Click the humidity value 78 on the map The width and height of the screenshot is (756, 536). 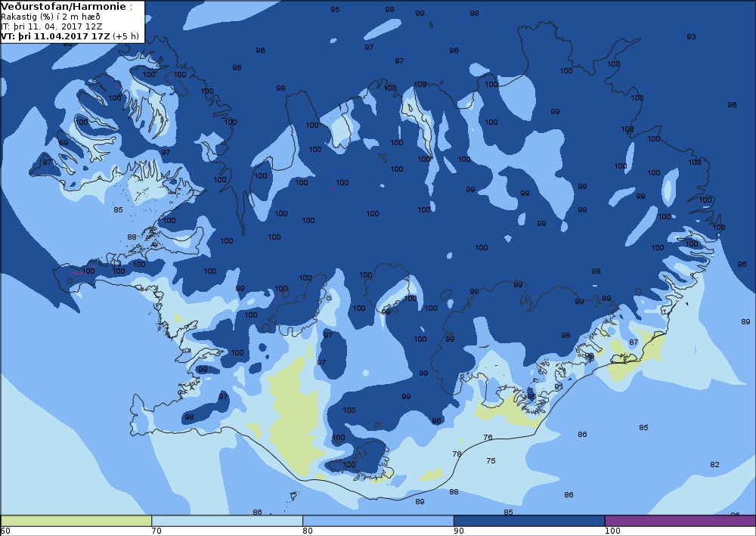tap(457, 454)
